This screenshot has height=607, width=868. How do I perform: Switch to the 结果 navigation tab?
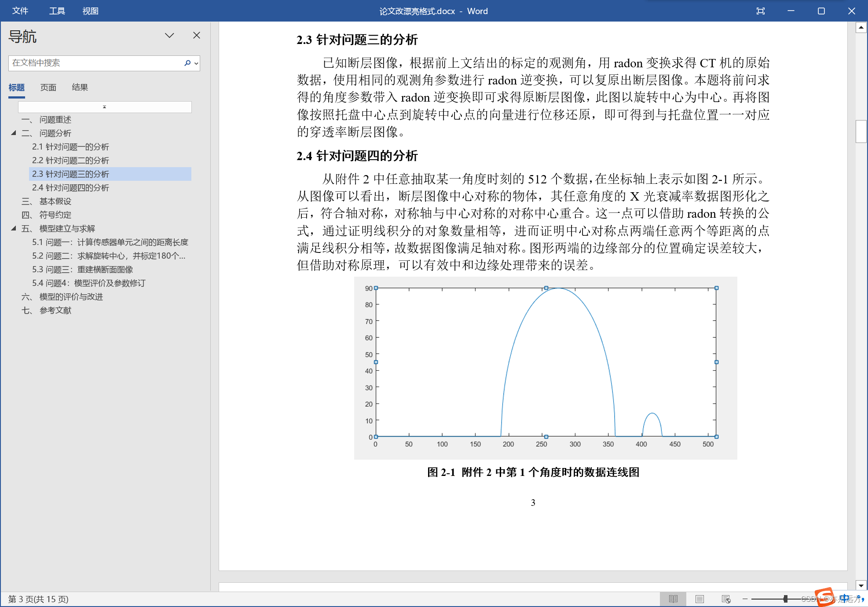(80, 87)
